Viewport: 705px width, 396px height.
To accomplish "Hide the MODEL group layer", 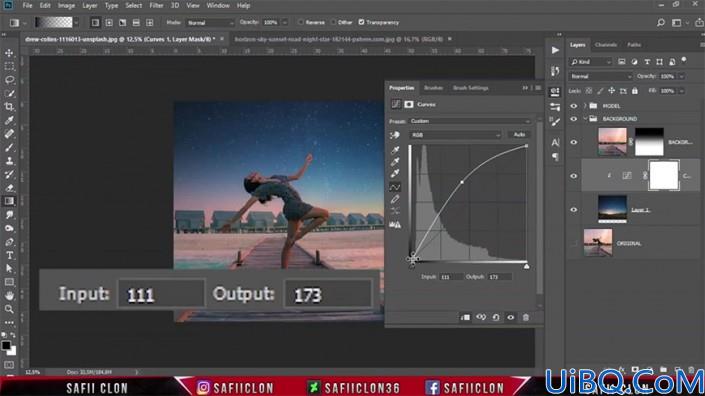I will coord(574,106).
